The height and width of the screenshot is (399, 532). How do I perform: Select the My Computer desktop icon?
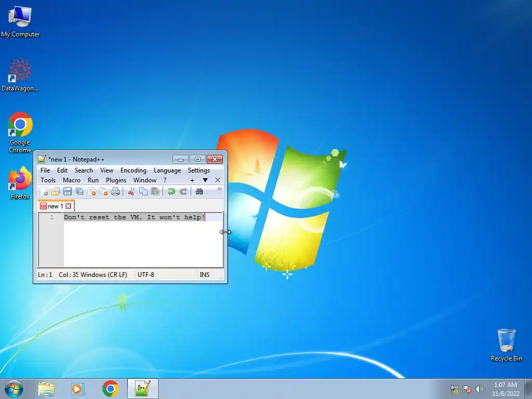pyautogui.click(x=20, y=21)
